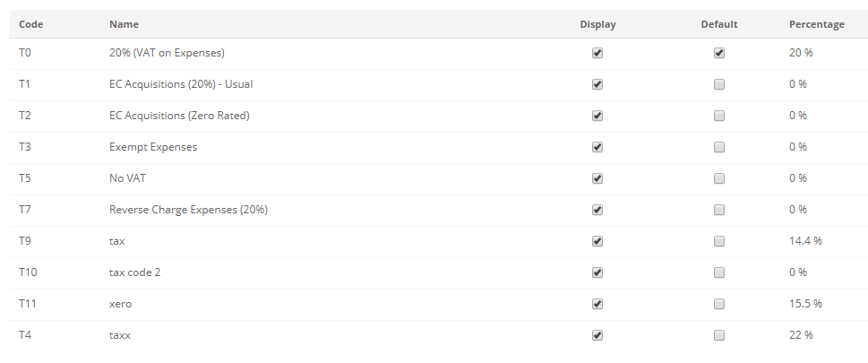
Task: Make tax code 2 the default
Action: (x=719, y=272)
